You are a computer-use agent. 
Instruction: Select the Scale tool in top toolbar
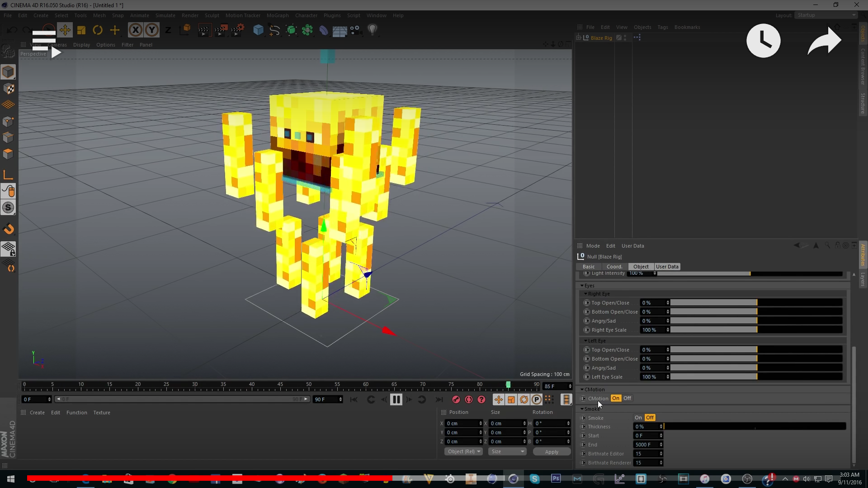[81, 30]
